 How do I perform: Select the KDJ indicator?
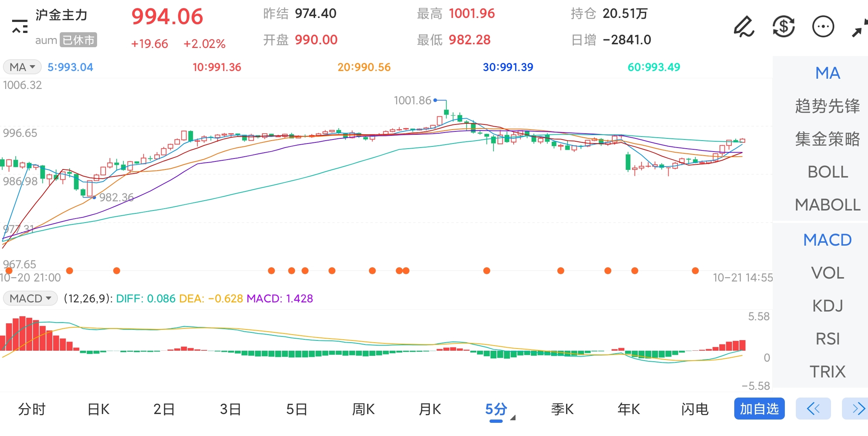(828, 306)
